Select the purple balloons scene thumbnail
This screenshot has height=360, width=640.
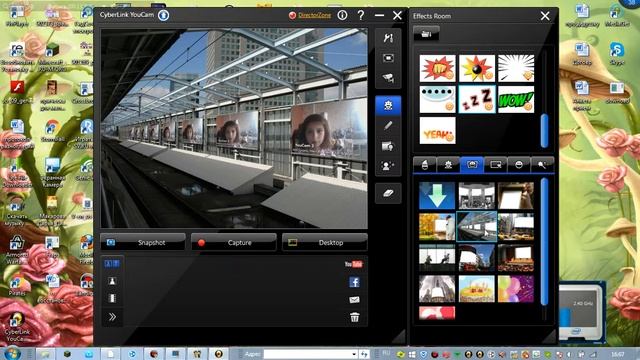coord(516,289)
